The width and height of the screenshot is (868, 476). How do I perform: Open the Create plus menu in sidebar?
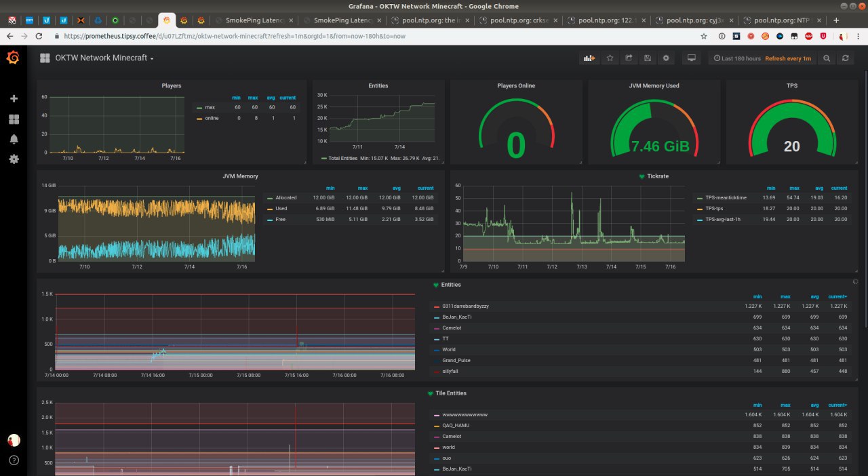pyautogui.click(x=14, y=98)
